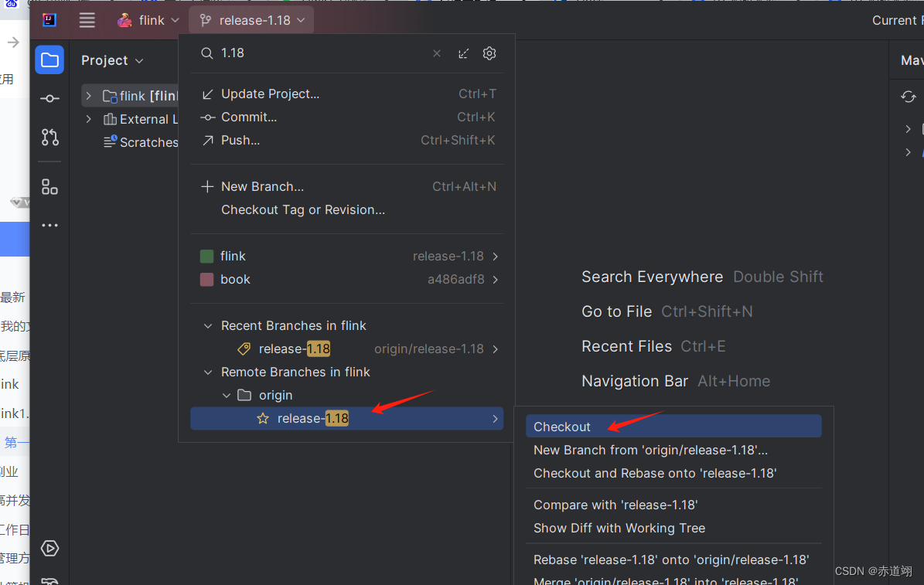Image resolution: width=924 pixels, height=585 pixels.
Task: Collapse Recent Branches in flink group
Action: pos(207,326)
